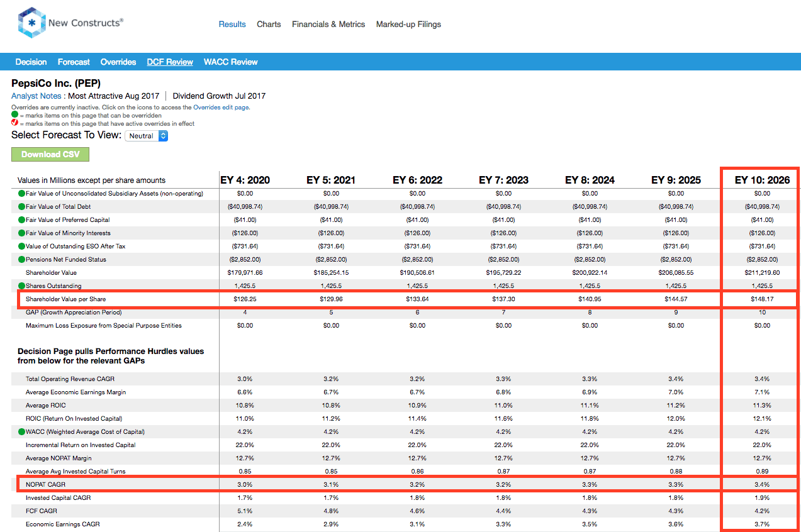The image size is (801, 532).
Task: Click green override dot for Unconsolidated Subsidiary Assets
Action: point(21,193)
